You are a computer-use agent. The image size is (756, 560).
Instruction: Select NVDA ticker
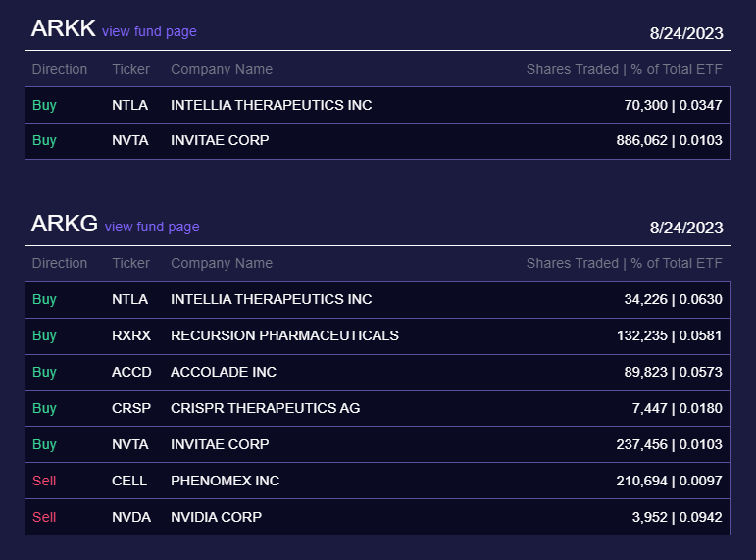click(131, 517)
